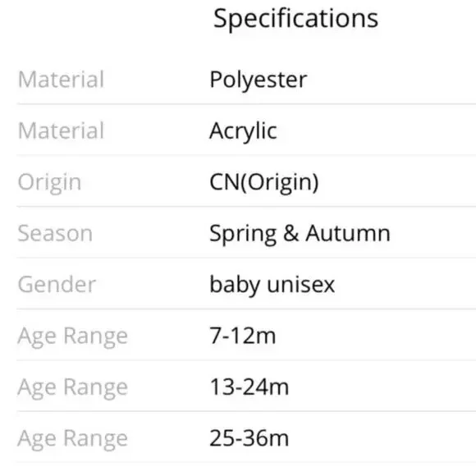The image size is (476, 476).
Task: Select the 25-36m age range value
Action: (249, 438)
